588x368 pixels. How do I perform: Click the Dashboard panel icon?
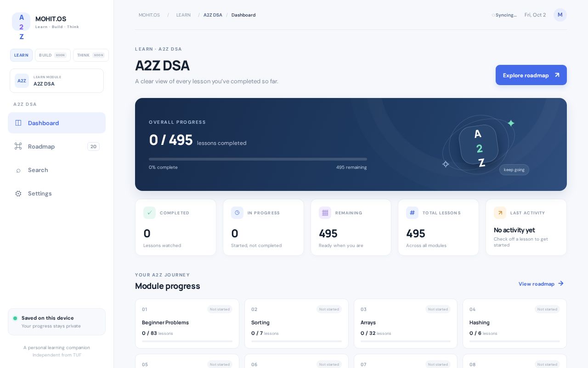[x=18, y=123]
